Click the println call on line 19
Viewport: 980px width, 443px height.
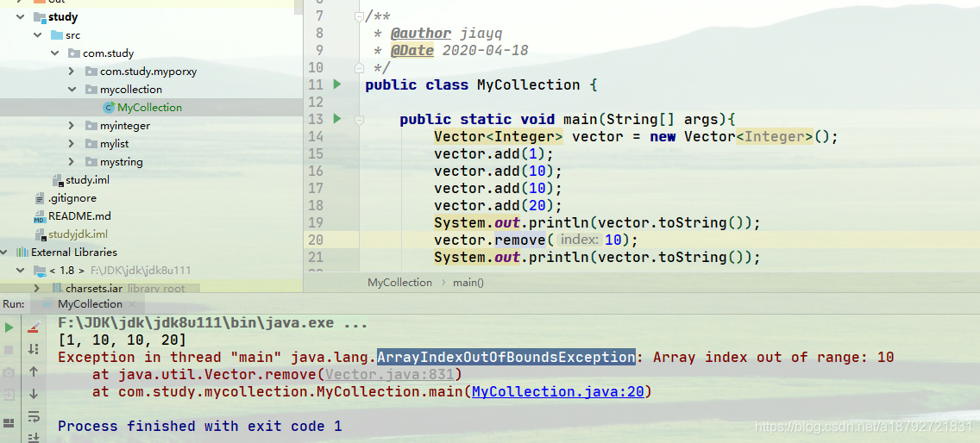click(x=597, y=223)
